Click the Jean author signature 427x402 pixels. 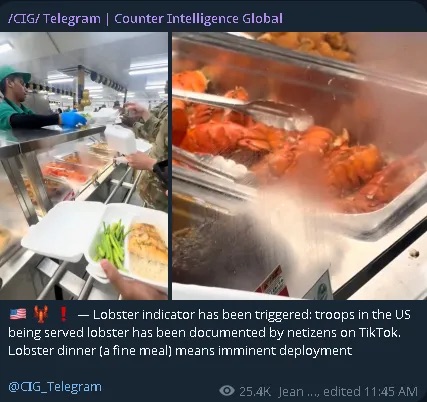point(290,391)
